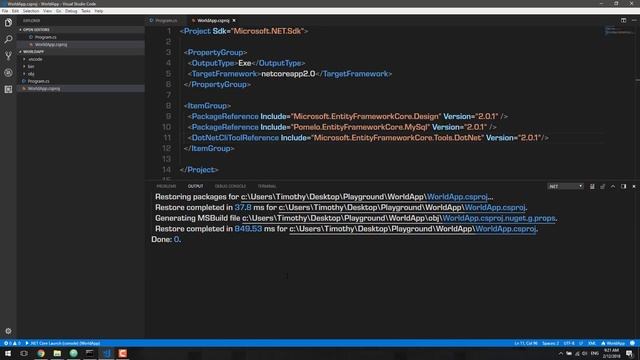Open the Debug view in activity bar
The height and width of the screenshot is (360, 640).
click(8, 72)
